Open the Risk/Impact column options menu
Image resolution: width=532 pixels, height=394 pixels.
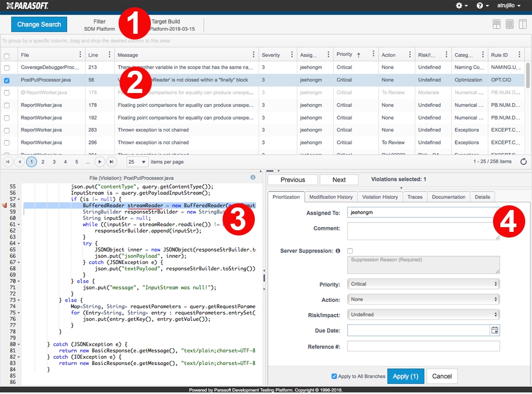pos(446,54)
